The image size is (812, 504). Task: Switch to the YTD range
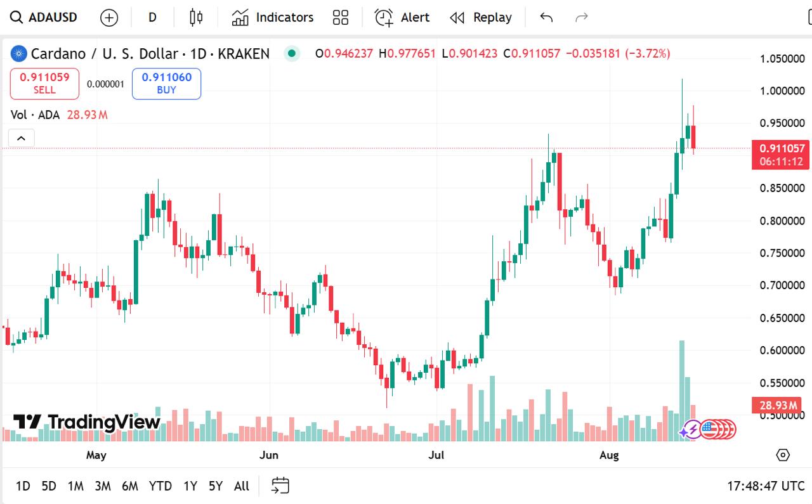pos(160,486)
